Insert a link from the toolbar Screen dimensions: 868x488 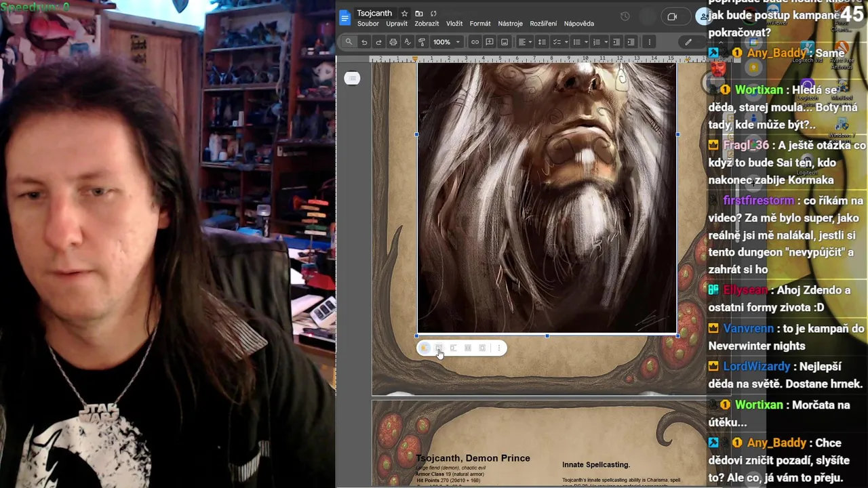475,42
